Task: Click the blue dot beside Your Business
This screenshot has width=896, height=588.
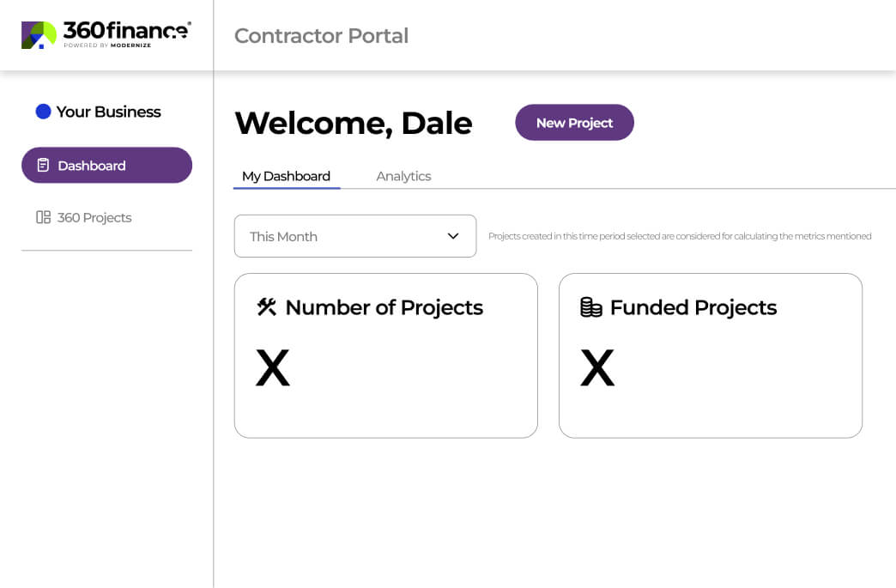Action: tap(43, 112)
